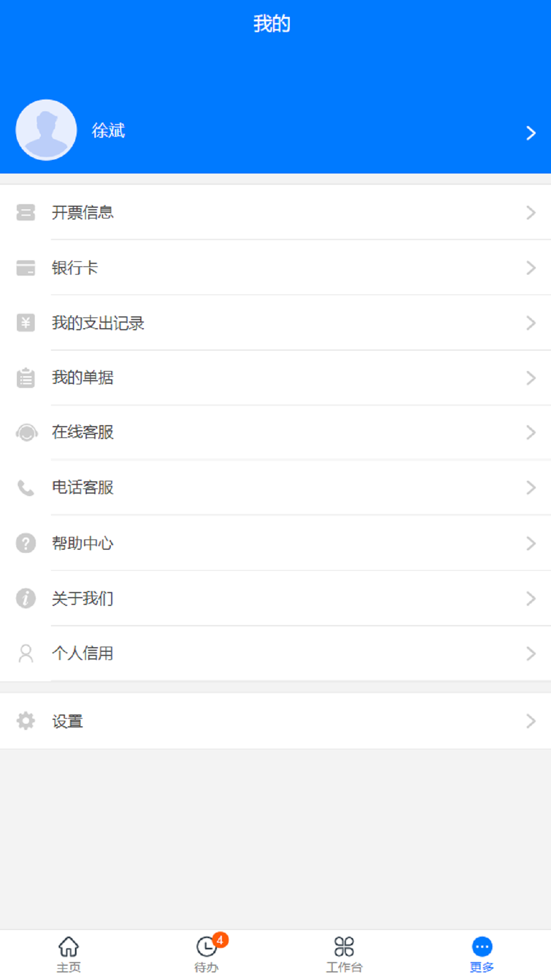Tap the yen expense record icon
This screenshot has height=980, width=551.
click(26, 323)
